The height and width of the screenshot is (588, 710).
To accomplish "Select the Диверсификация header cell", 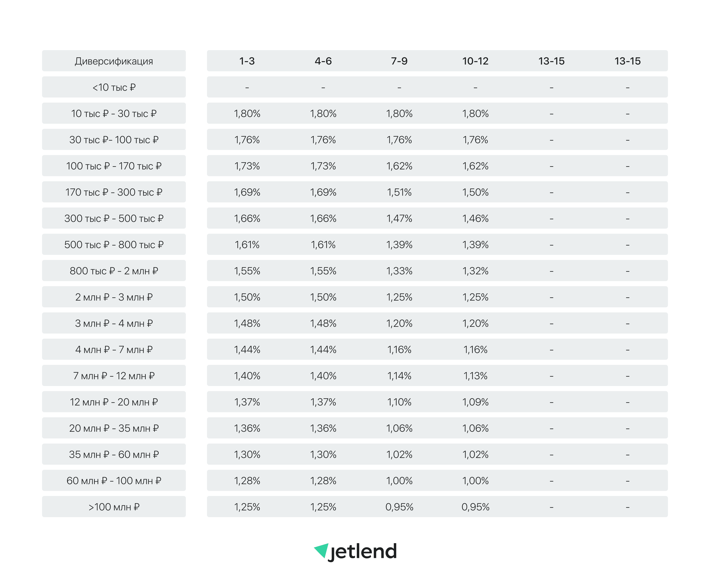I will [114, 61].
